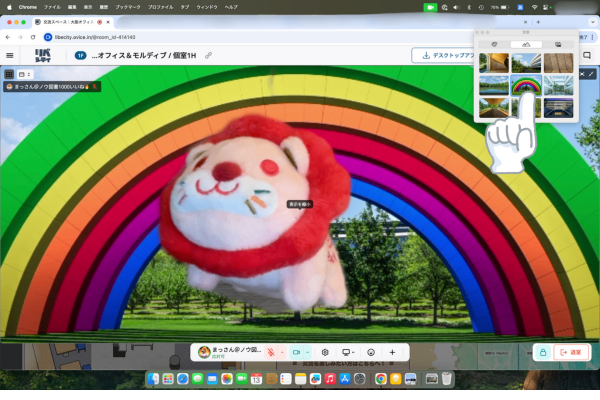The width and height of the screenshot is (600, 400).
Task: Open App Store from the dock
Action: (x=345, y=379)
